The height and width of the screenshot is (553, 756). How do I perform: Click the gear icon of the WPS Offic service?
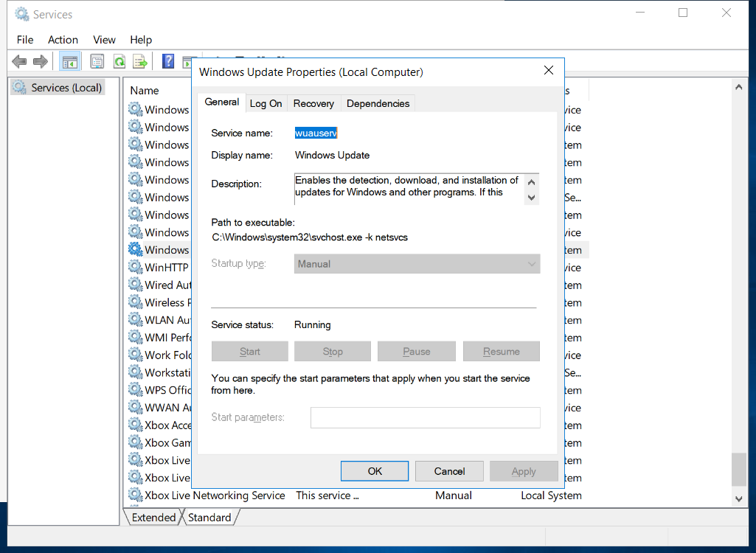pyautogui.click(x=136, y=389)
